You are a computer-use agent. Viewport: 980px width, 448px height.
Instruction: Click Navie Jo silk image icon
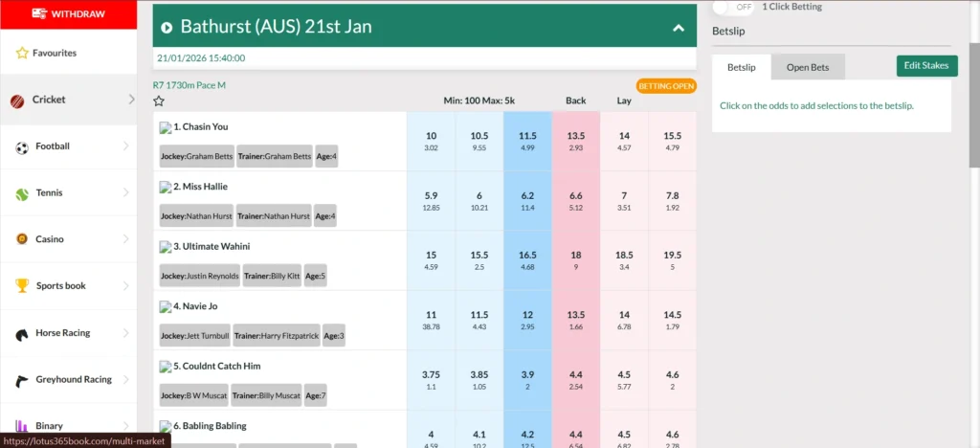pos(165,307)
